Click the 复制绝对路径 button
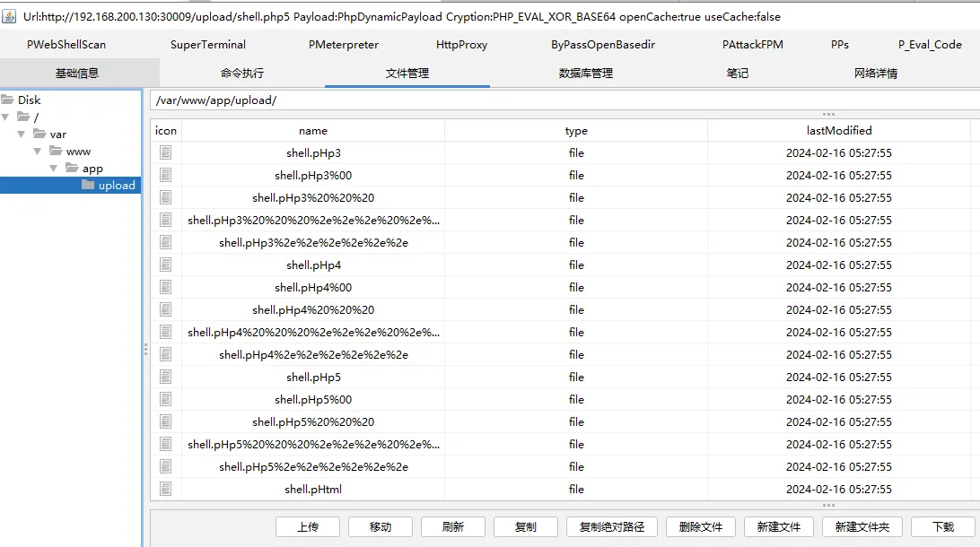980x547 pixels. [x=612, y=527]
